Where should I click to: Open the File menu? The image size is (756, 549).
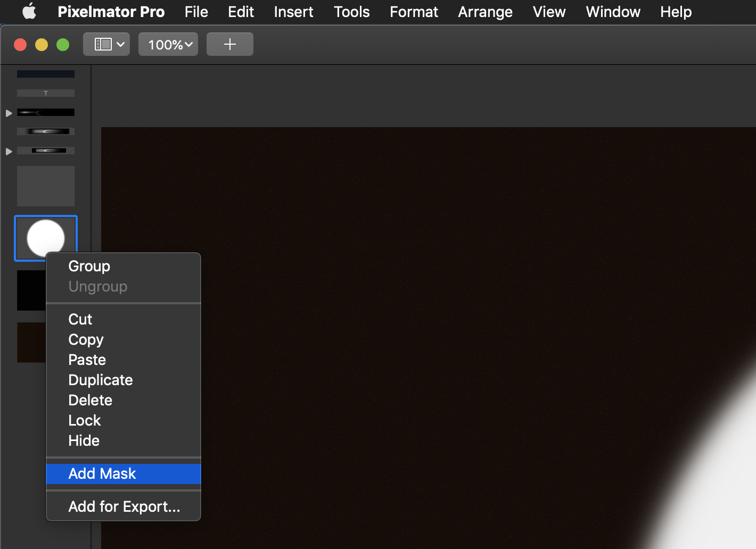pyautogui.click(x=196, y=12)
